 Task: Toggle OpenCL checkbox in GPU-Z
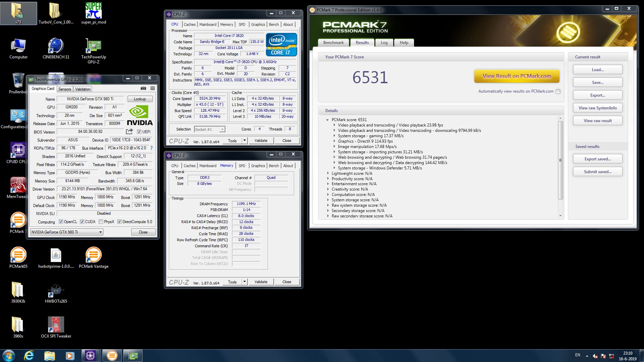[x=61, y=222]
